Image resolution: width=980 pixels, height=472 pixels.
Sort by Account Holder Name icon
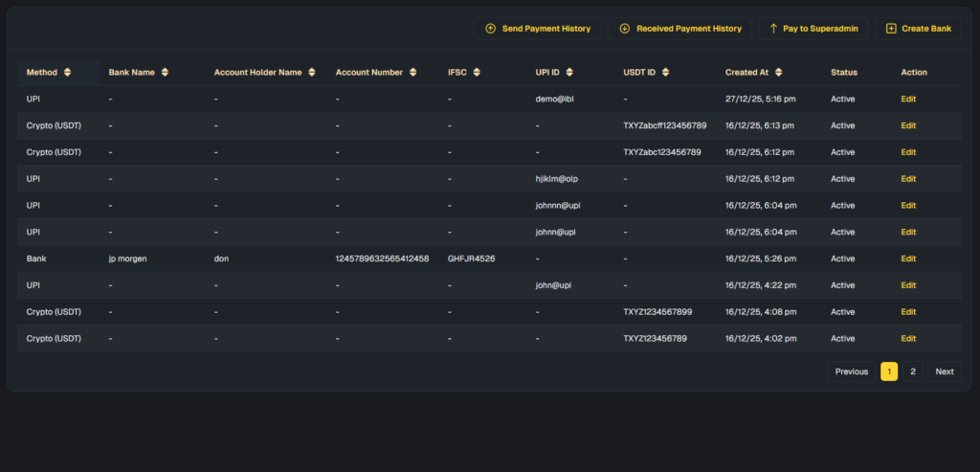pos(311,73)
